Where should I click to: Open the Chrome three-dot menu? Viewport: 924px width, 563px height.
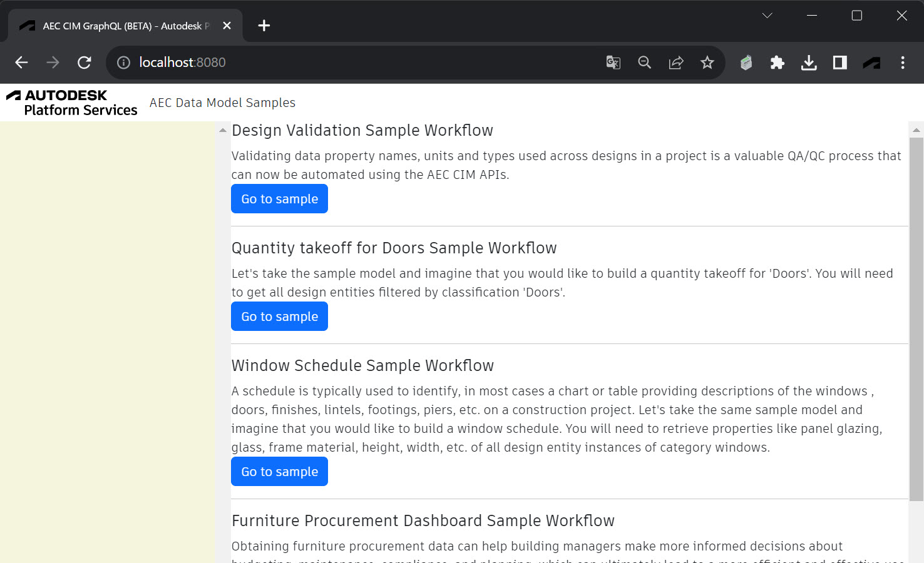click(x=903, y=63)
